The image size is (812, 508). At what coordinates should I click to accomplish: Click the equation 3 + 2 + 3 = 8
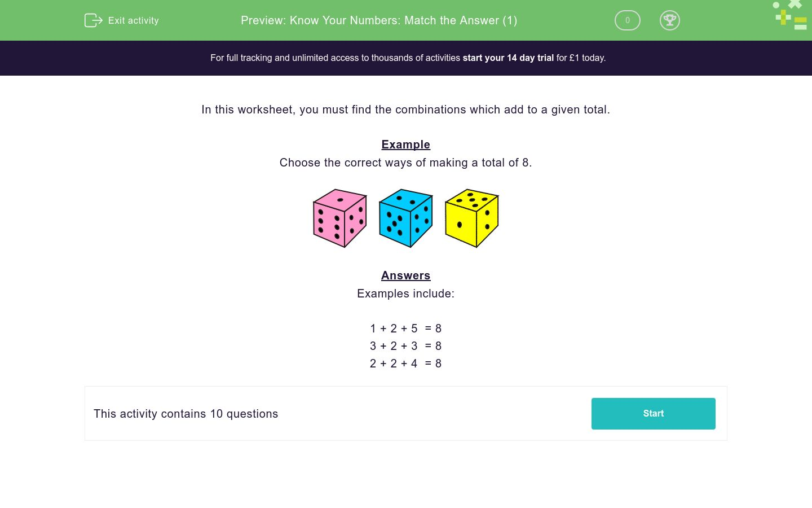[405, 346]
